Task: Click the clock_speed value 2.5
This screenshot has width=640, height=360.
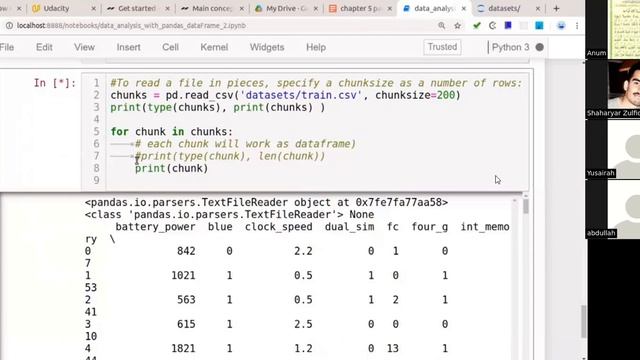Action: [303, 324]
